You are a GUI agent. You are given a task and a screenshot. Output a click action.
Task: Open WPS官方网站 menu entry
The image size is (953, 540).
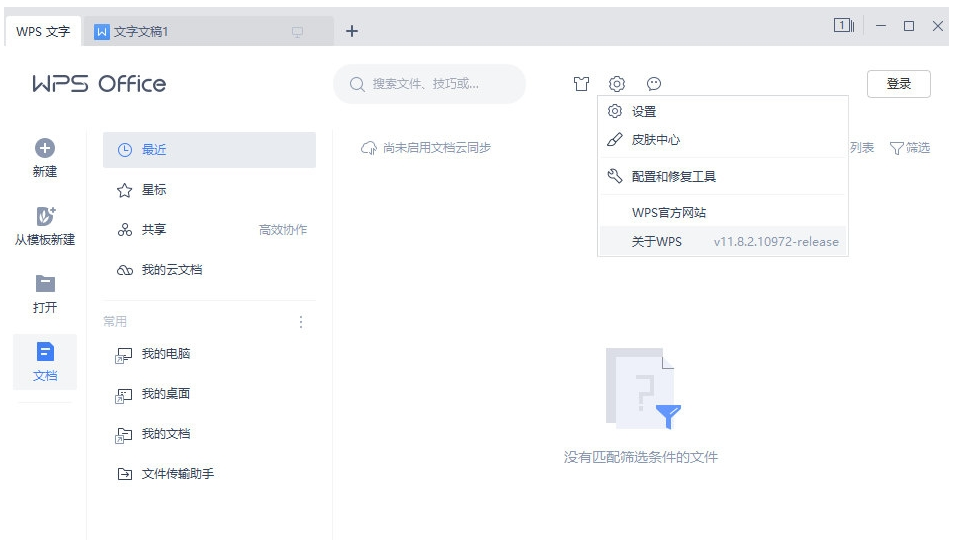723,212
